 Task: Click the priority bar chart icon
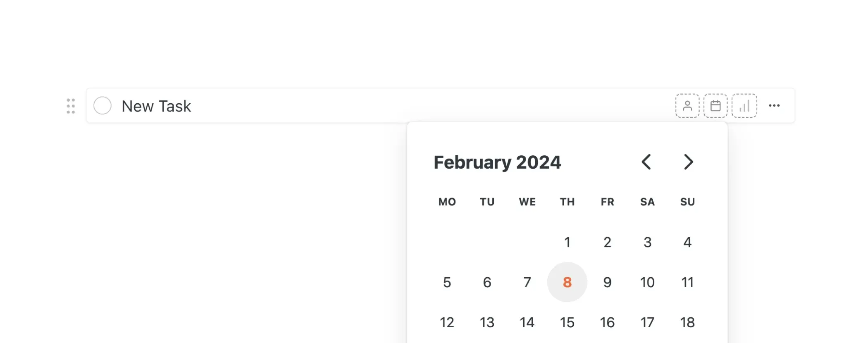tap(744, 106)
